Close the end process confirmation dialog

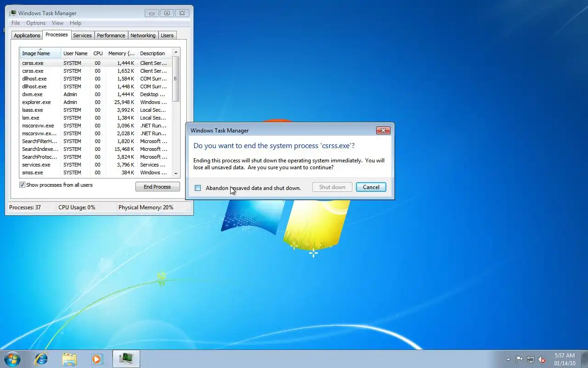point(383,130)
